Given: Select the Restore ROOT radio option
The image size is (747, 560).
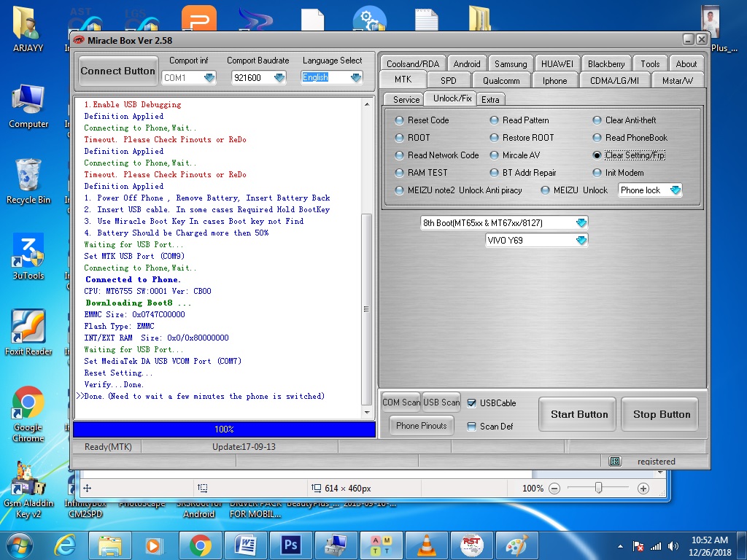Looking at the screenshot, I should [494, 138].
